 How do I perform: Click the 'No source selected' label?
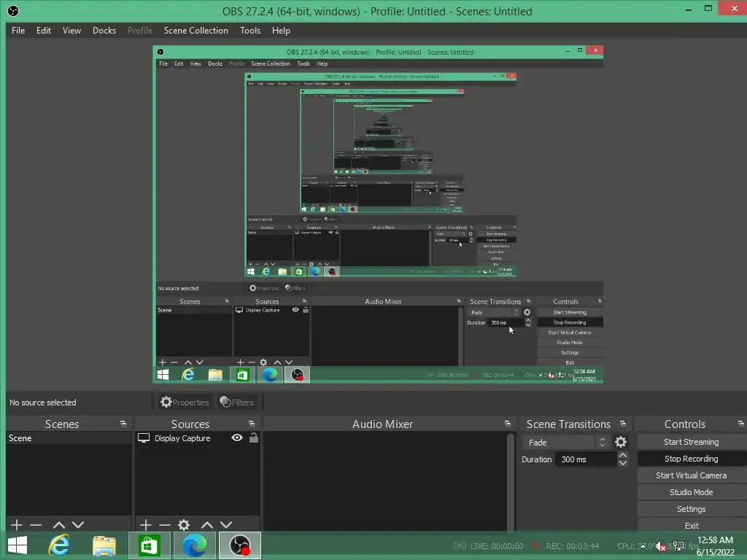click(x=43, y=402)
